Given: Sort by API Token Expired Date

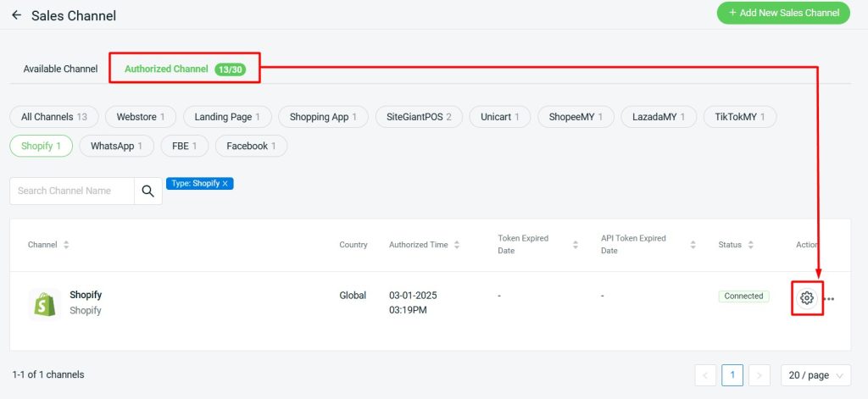Looking at the screenshot, I should tap(693, 245).
